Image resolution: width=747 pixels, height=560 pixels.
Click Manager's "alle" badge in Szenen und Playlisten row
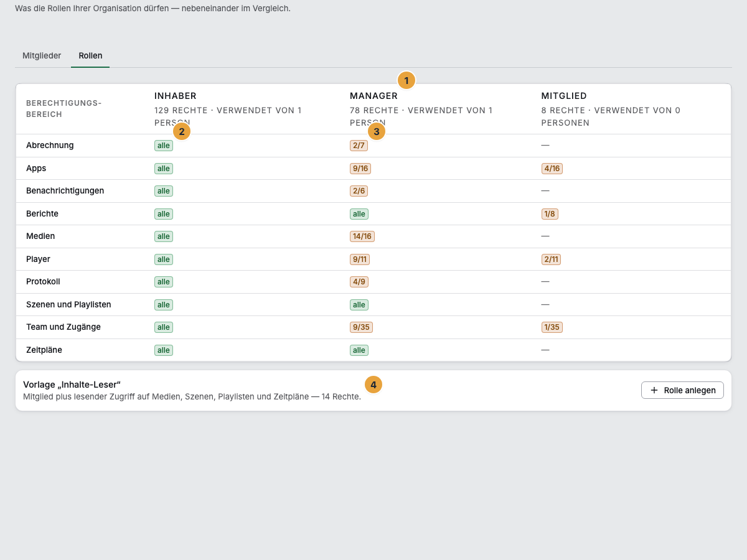click(359, 305)
